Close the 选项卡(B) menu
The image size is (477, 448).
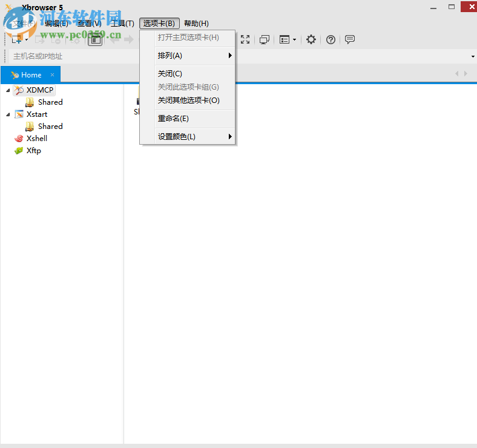click(159, 24)
